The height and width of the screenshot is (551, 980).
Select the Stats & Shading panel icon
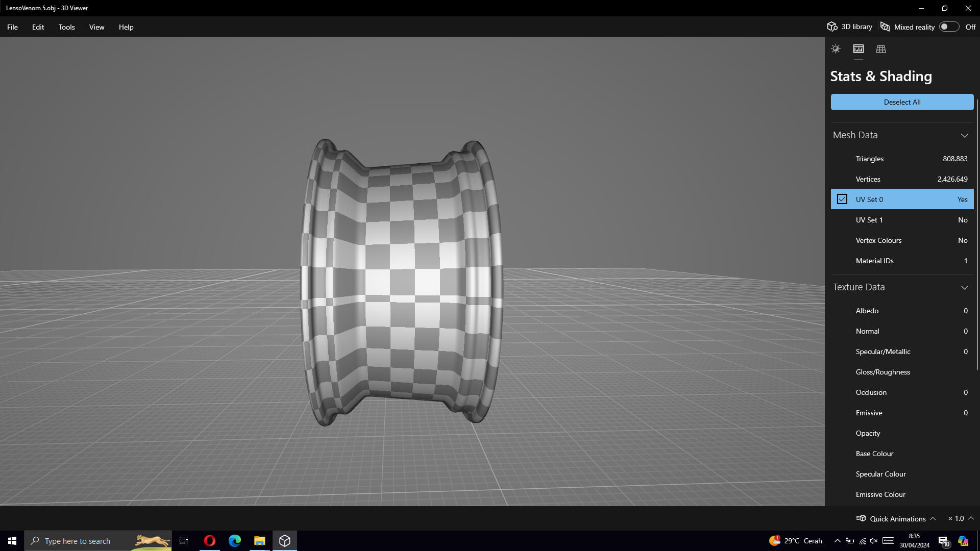pyautogui.click(x=859, y=49)
